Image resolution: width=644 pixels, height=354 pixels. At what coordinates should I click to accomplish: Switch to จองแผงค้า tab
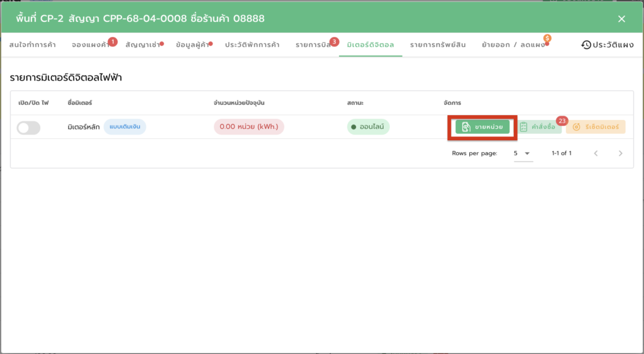click(90, 45)
